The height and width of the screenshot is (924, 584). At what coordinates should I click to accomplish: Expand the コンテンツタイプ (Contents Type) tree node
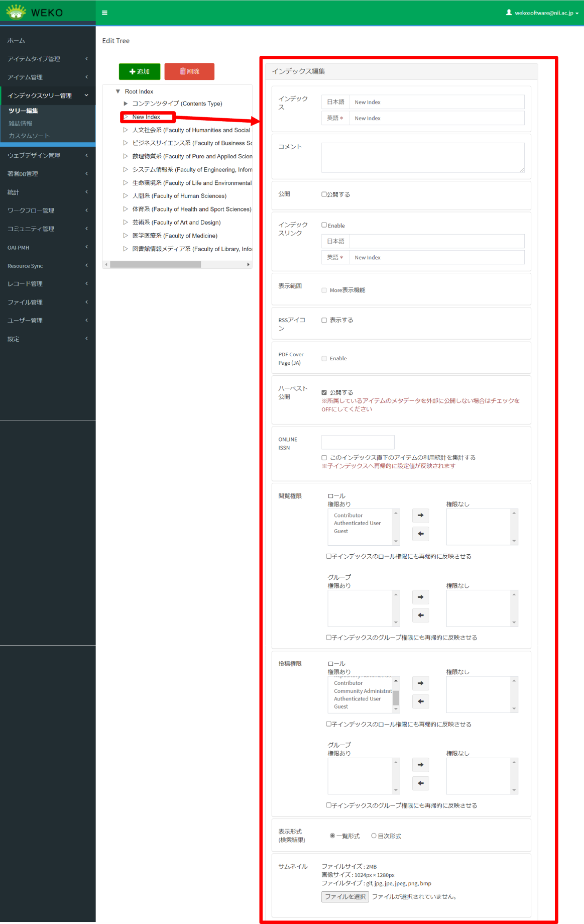(x=126, y=104)
